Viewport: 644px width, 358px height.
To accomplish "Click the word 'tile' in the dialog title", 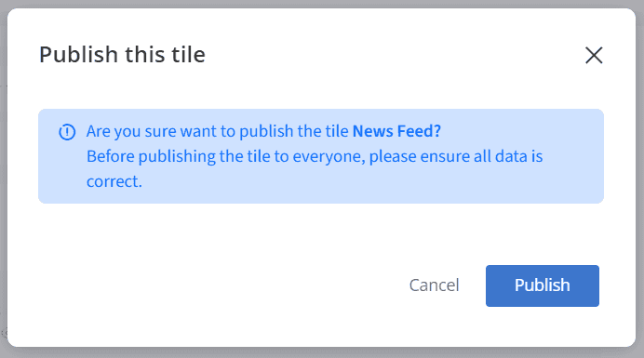I will tap(188, 55).
